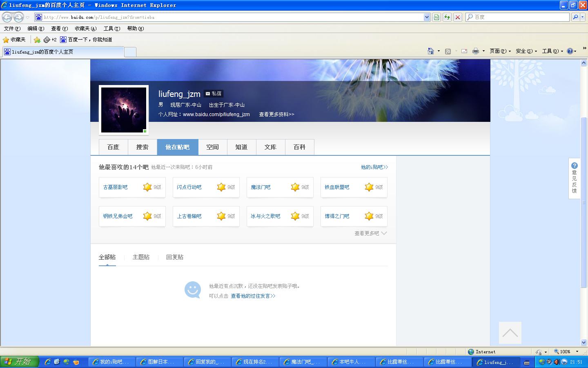Click the 百度 search input box
588x368 pixels.
pyautogui.click(x=518, y=17)
